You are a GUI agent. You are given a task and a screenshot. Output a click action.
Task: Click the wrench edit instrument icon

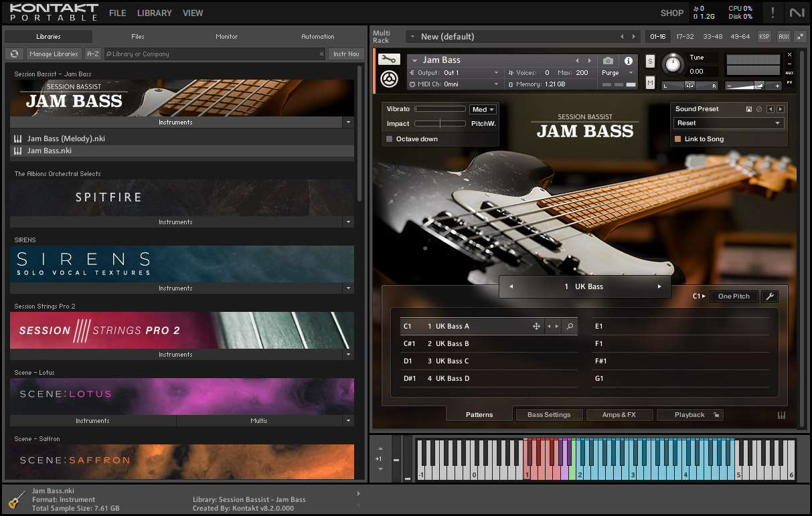coord(388,60)
